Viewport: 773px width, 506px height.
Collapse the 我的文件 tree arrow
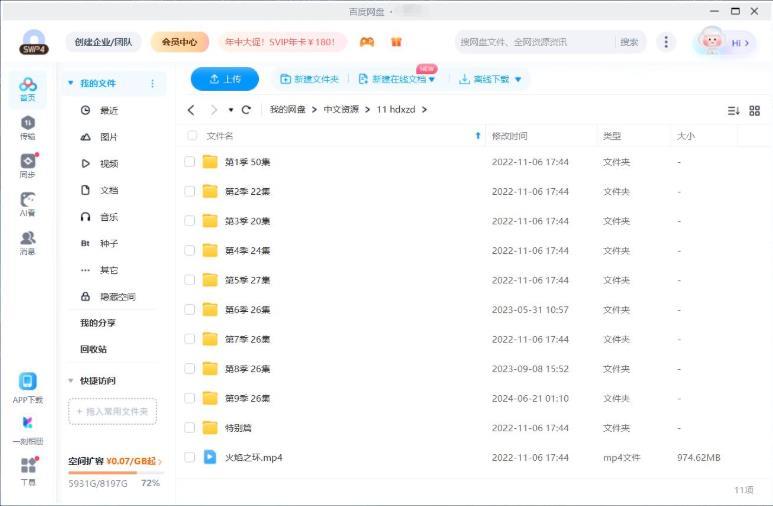pyautogui.click(x=71, y=83)
